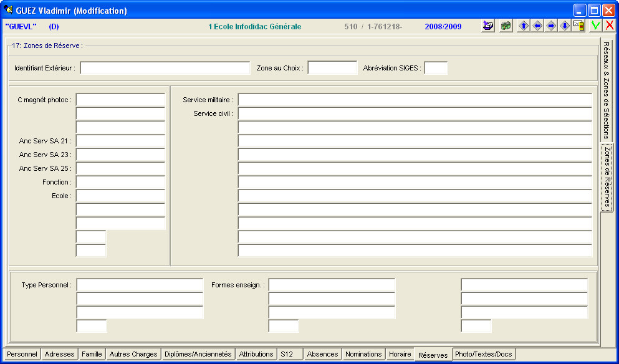
Task: Open the Diplômes/Anciennetés tab
Action: pyautogui.click(x=198, y=354)
